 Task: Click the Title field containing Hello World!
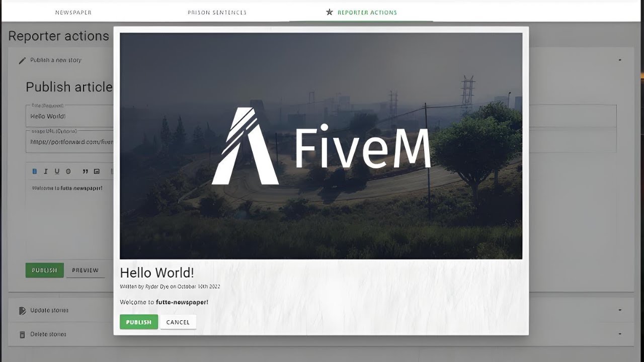pyautogui.click(x=69, y=116)
